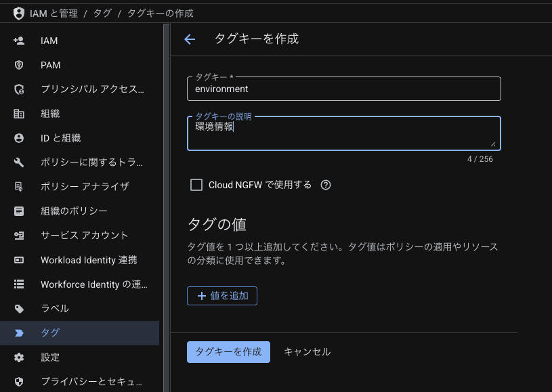This screenshot has height=392, width=552.
Task: Click 値を追加 button
Action: tap(222, 296)
